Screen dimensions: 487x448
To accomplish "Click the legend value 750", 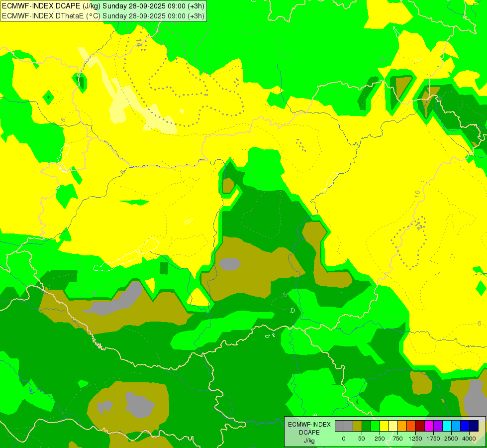I will [397, 439].
